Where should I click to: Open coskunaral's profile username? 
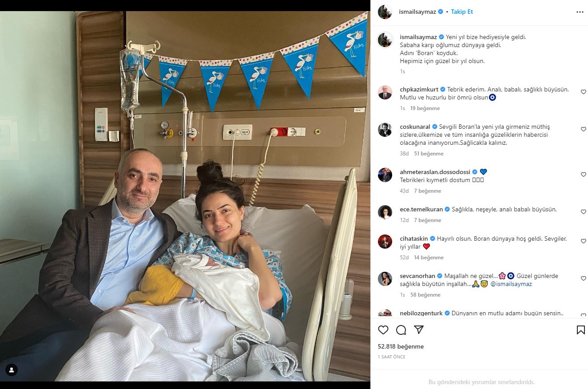[415, 127]
